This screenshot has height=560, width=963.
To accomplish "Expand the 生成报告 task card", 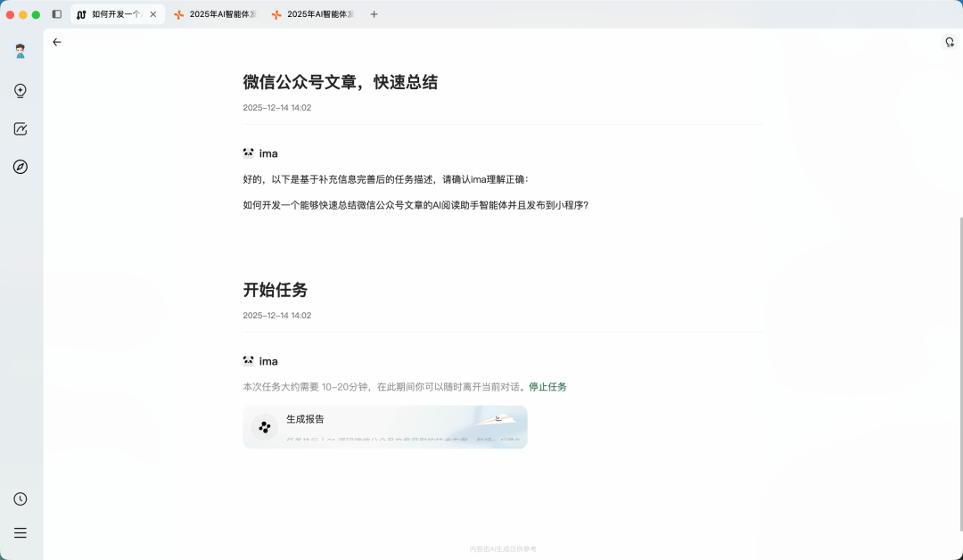I will 384,426.
